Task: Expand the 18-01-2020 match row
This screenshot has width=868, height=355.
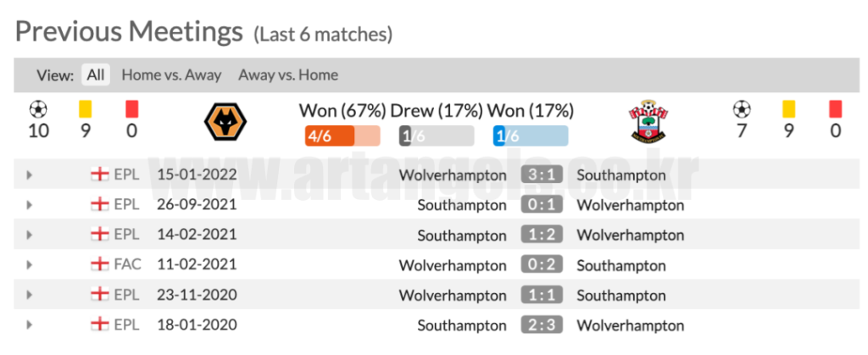Action: click(x=29, y=324)
